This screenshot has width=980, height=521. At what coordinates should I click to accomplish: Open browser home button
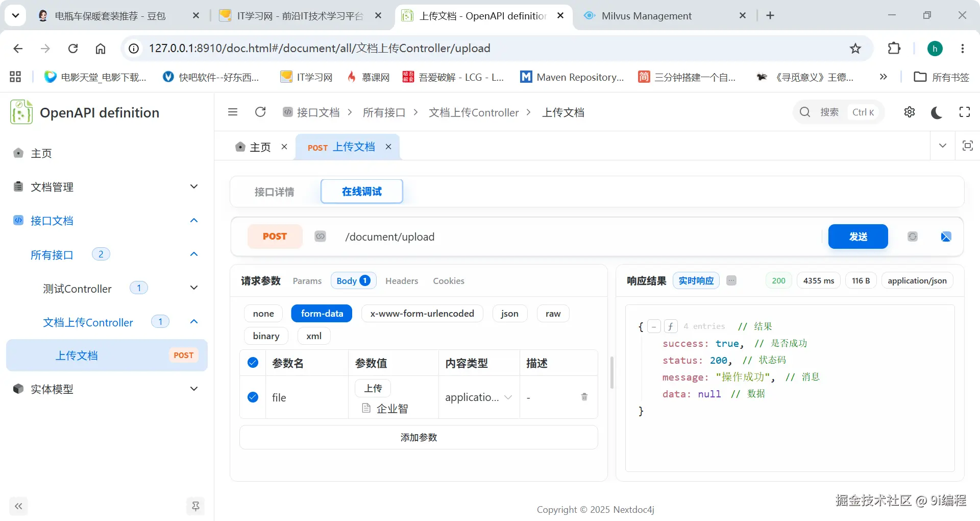101,49
